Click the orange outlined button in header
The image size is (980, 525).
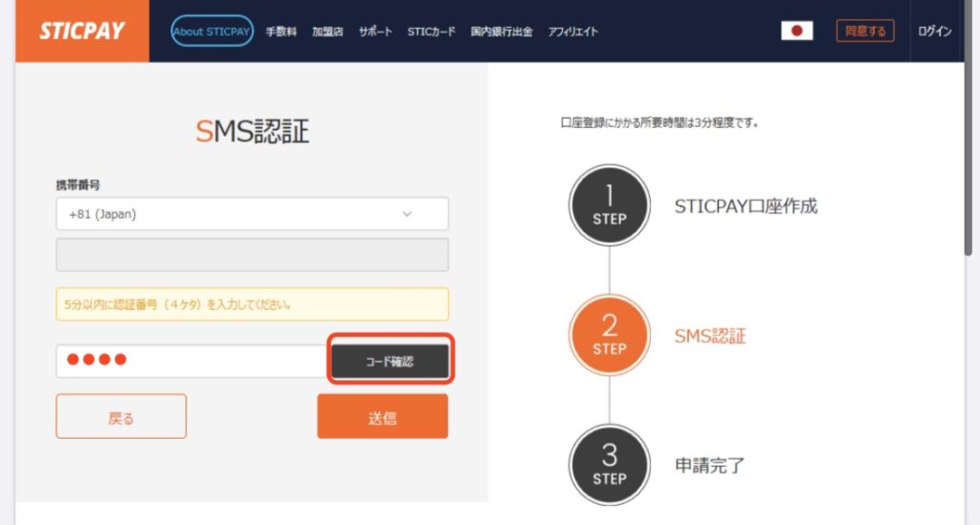(x=865, y=31)
